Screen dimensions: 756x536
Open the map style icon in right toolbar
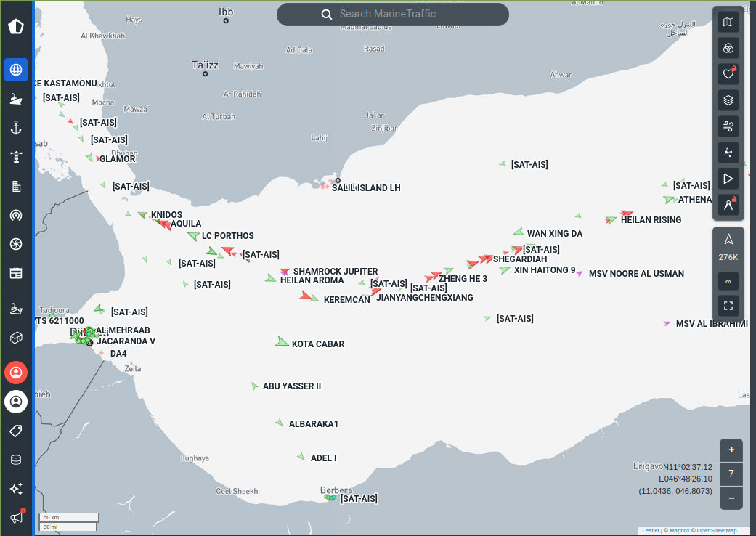(728, 23)
